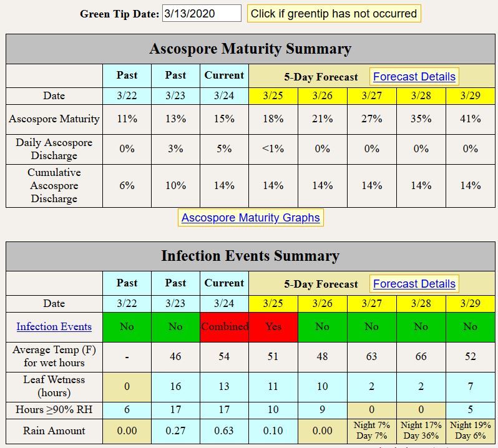The height and width of the screenshot is (448, 498).
Task: Click the 63 Average Temp value
Action: (371, 356)
